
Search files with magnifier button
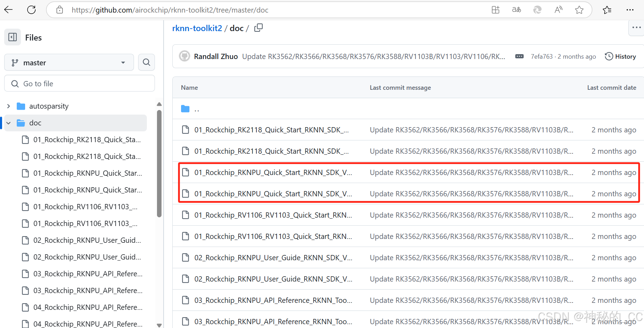(147, 63)
